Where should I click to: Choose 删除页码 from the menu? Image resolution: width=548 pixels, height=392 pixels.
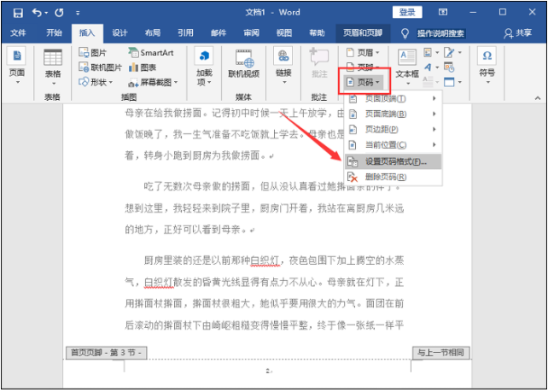point(385,177)
